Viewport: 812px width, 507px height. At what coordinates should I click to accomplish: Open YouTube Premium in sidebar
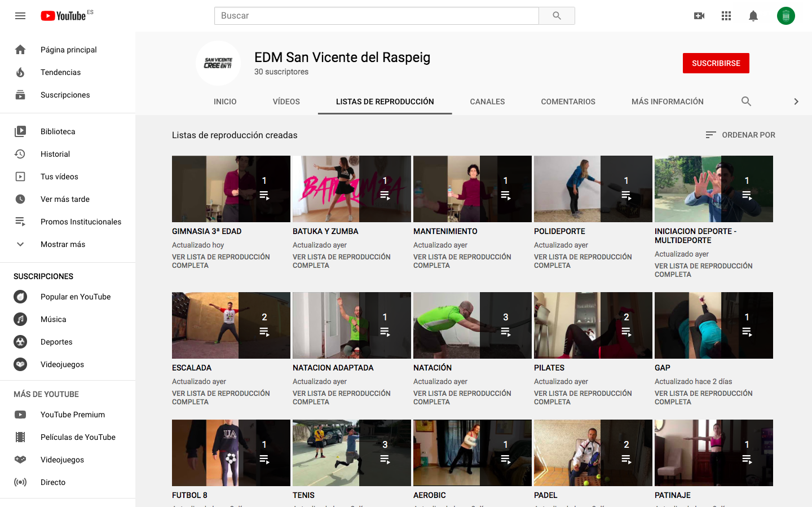pos(68,415)
